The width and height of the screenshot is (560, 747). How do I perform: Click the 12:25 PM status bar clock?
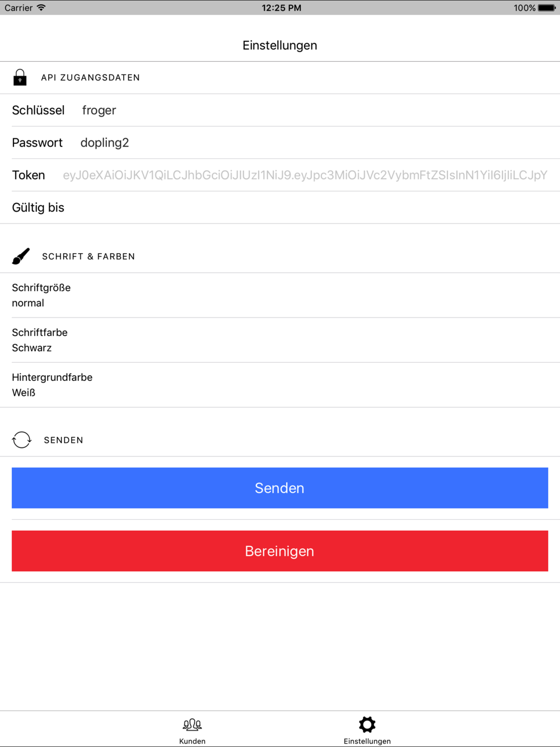(x=281, y=8)
